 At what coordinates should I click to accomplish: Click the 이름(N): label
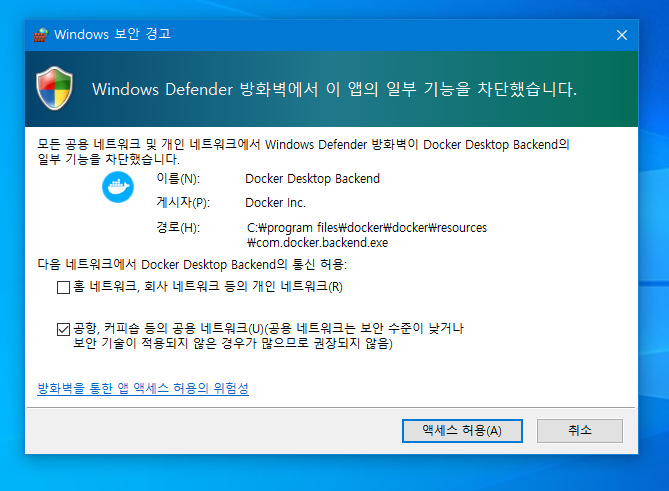click(178, 178)
